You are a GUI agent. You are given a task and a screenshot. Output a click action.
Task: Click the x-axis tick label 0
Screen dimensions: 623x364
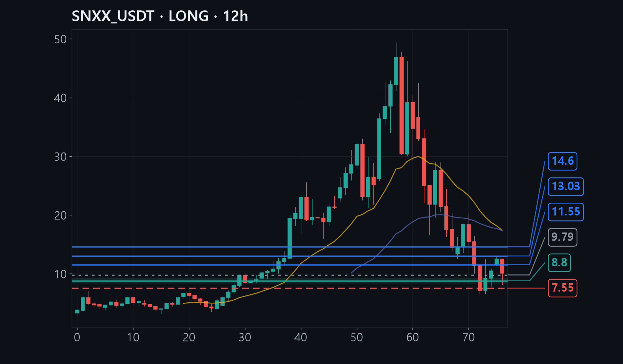click(x=77, y=338)
